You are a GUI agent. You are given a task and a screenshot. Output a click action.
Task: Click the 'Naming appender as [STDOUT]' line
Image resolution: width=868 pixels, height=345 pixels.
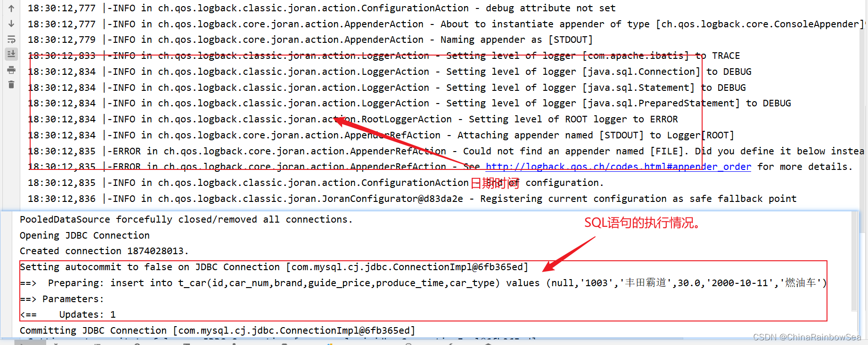[x=310, y=40]
